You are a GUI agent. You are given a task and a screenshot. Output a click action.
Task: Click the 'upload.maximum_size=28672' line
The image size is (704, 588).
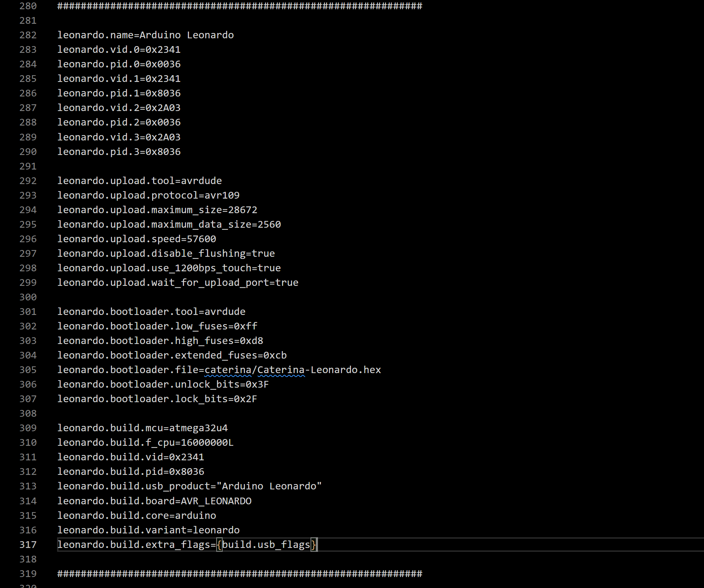coord(157,210)
